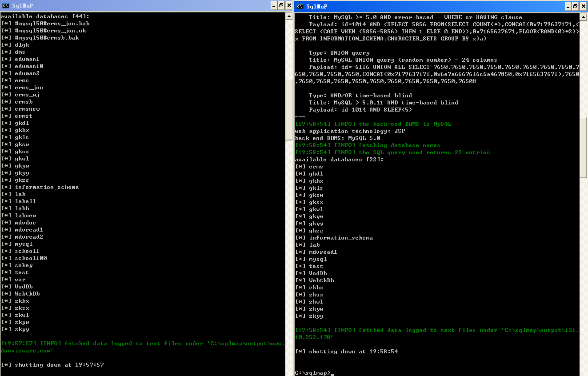The image size is (588, 376).
Task: Click the 'dlgk' database line
Action: (x=22, y=45)
